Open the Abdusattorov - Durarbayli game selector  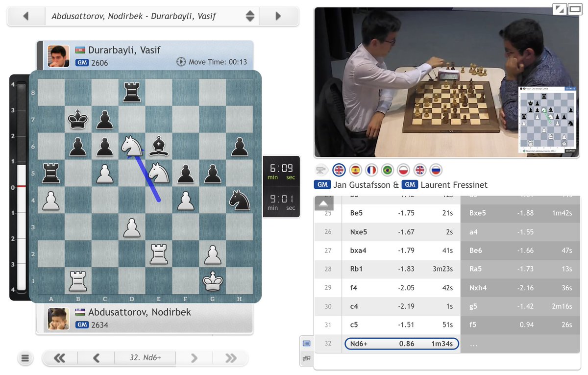point(151,16)
